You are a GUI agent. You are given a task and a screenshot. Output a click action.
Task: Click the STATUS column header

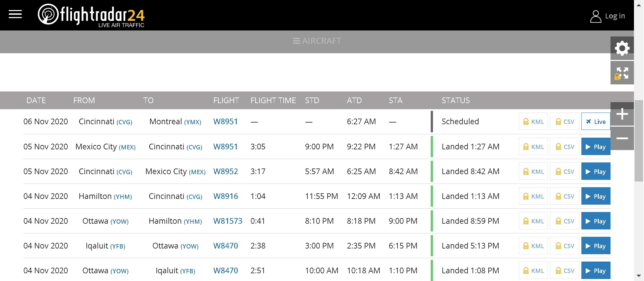(x=455, y=100)
